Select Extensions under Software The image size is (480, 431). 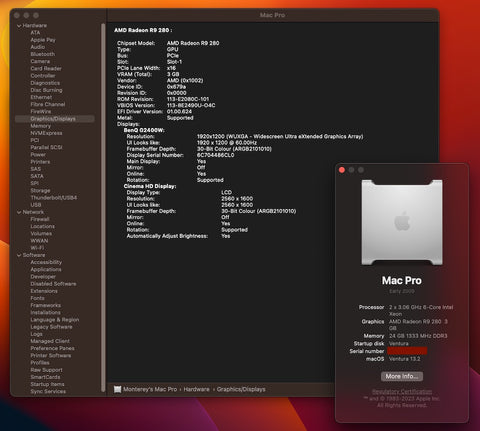[x=44, y=291]
